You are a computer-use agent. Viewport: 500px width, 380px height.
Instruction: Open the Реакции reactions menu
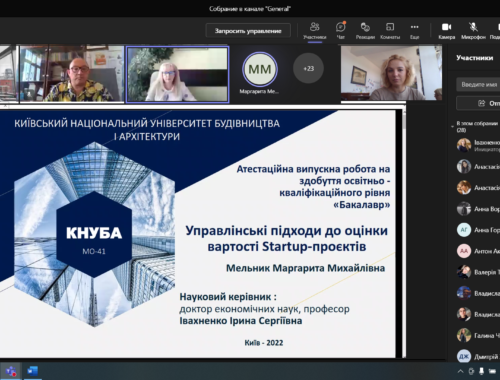point(365,30)
